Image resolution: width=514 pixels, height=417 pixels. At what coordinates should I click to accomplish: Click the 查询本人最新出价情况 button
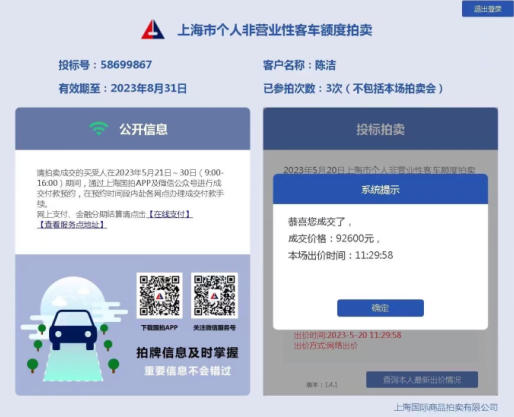pos(422,380)
